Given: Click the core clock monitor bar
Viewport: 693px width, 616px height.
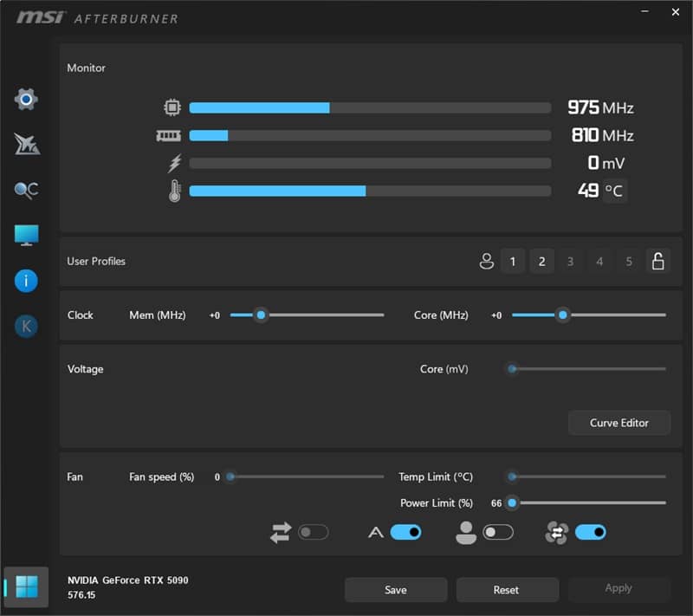Looking at the screenshot, I should 370,107.
